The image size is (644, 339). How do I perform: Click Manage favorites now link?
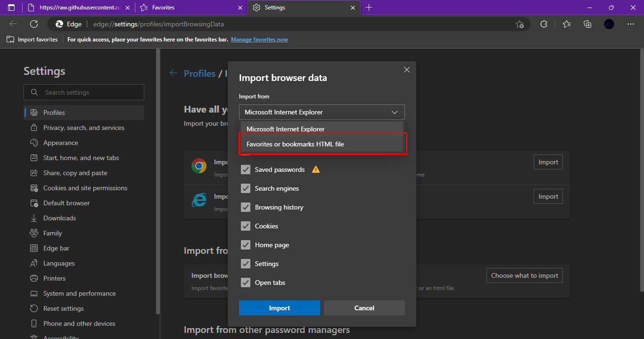pyautogui.click(x=259, y=40)
